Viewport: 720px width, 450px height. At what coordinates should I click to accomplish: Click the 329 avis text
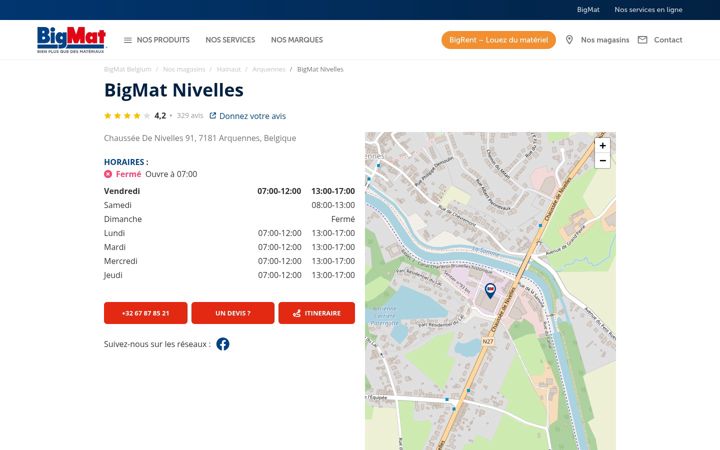[190, 116]
